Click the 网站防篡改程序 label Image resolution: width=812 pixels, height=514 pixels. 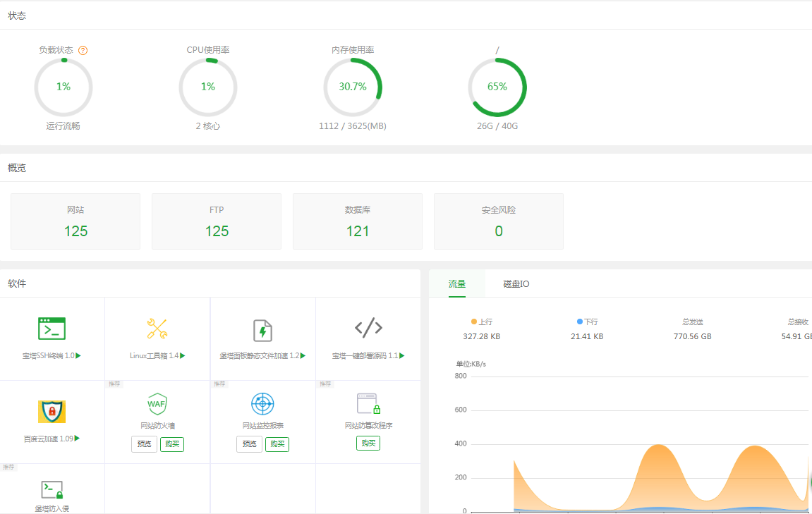point(369,425)
